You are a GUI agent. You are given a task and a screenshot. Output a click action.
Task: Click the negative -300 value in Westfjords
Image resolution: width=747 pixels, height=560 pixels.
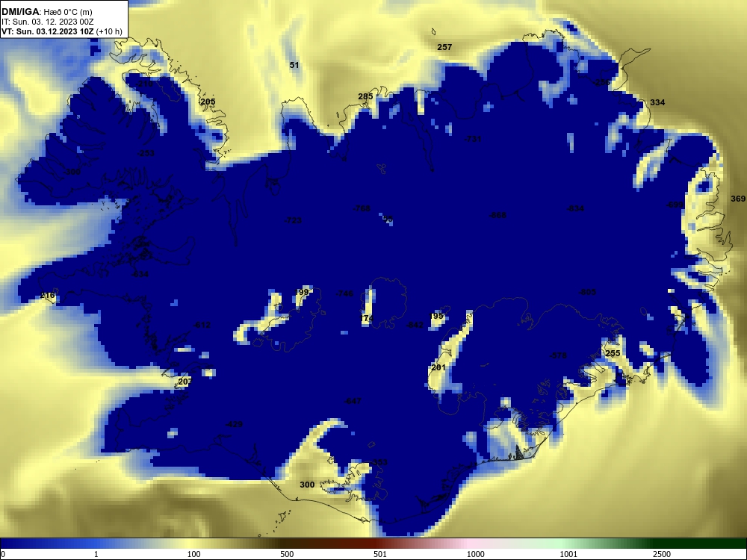pos(72,172)
